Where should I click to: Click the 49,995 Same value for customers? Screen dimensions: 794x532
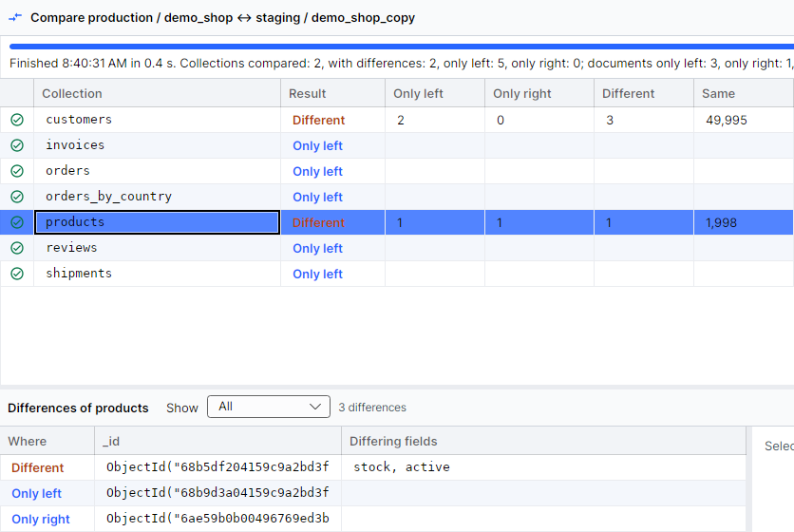(x=727, y=120)
